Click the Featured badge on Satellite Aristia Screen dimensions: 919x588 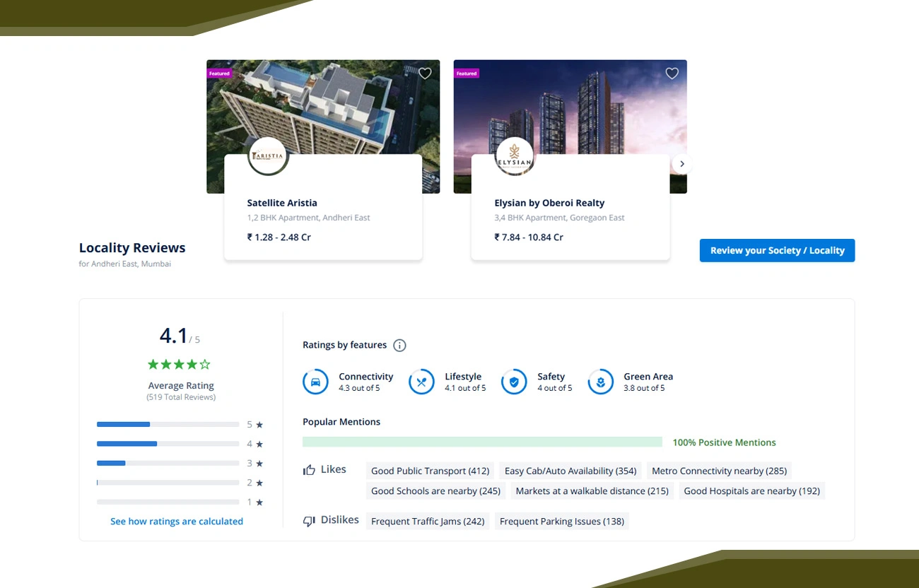(x=219, y=73)
